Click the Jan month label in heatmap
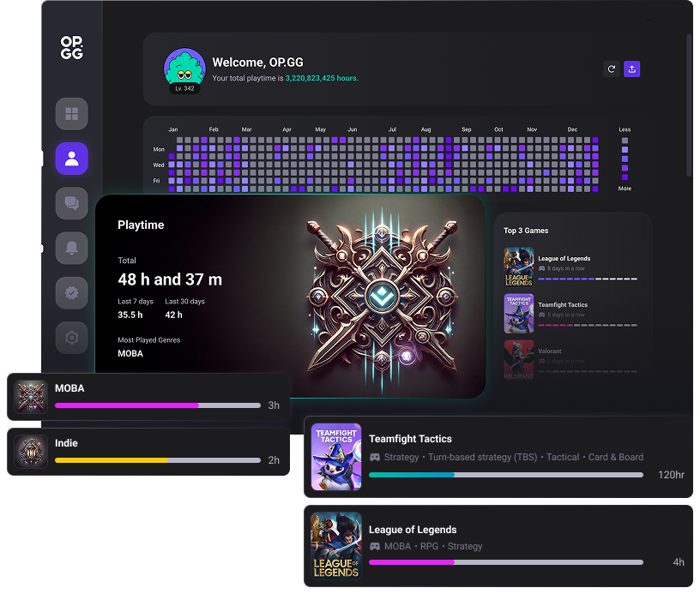Viewport: 700px width, 594px height. click(173, 129)
